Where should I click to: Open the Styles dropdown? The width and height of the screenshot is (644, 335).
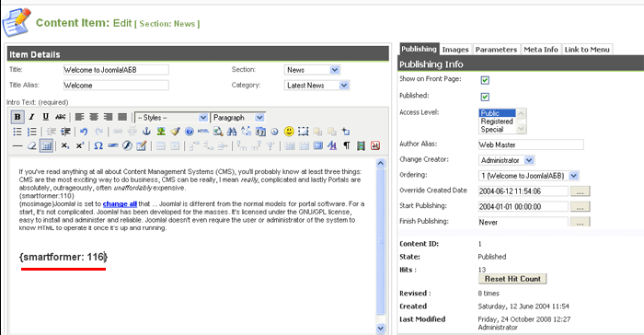pos(171,118)
